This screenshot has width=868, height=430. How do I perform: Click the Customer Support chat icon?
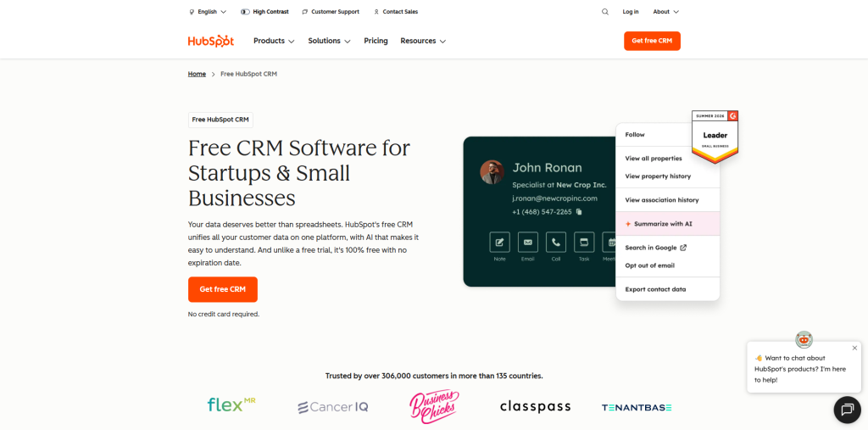(x=305, y=12)
